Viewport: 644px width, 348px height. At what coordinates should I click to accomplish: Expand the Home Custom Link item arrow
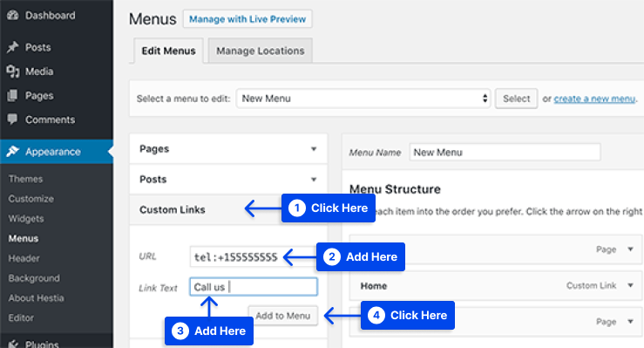click(630, 285)
